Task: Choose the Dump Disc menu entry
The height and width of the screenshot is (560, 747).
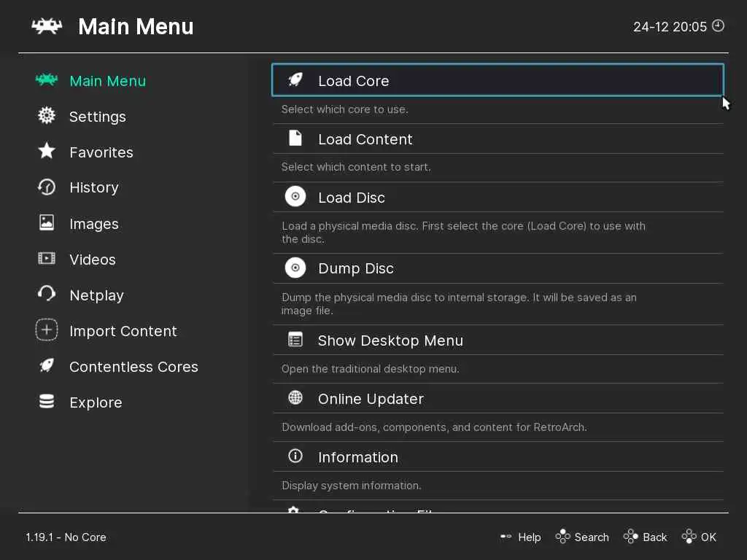Action: point(498,268)
